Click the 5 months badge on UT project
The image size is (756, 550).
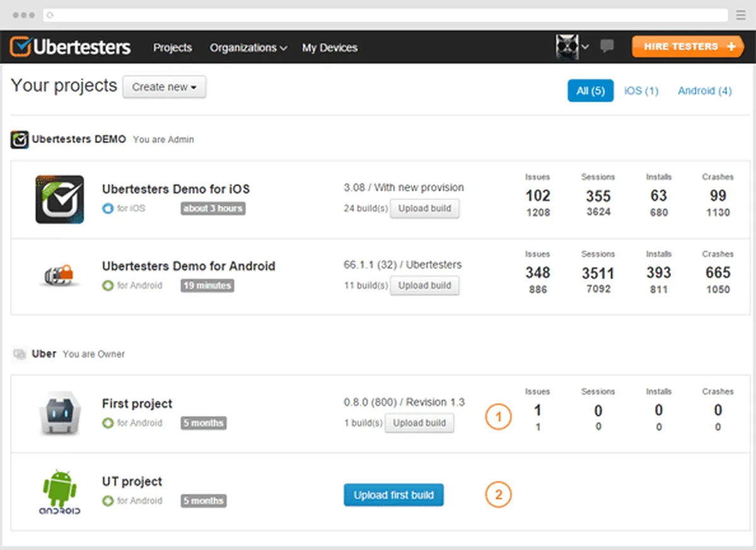[x=203, y=501]
